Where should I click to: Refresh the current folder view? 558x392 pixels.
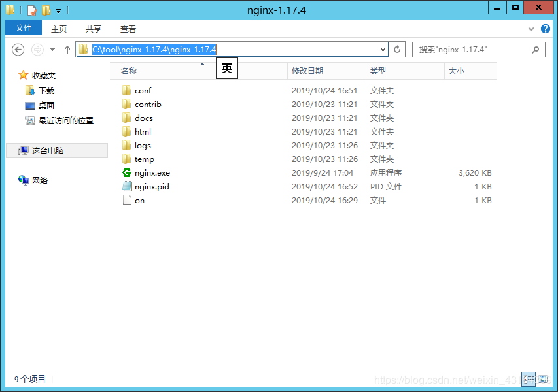coord(397,50)
